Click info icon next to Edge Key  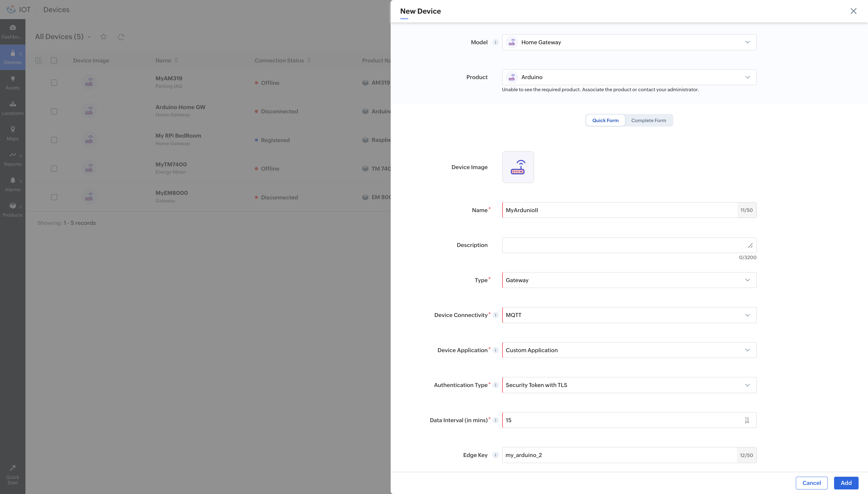tap(495, 455)
